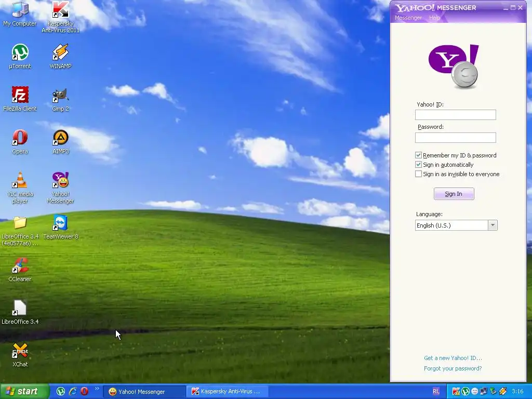Viewport: 532px width, 399px height.
Task: Click the system clock showing 3:16
Action: pyautogui.click(x=517, y=392)
